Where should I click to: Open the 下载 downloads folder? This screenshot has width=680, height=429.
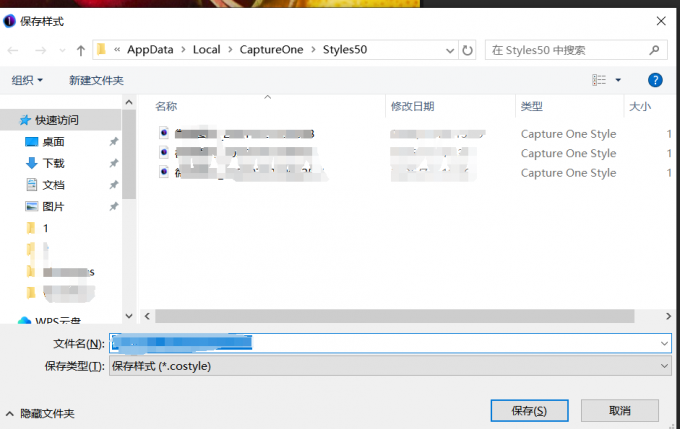tap(53, 163)
